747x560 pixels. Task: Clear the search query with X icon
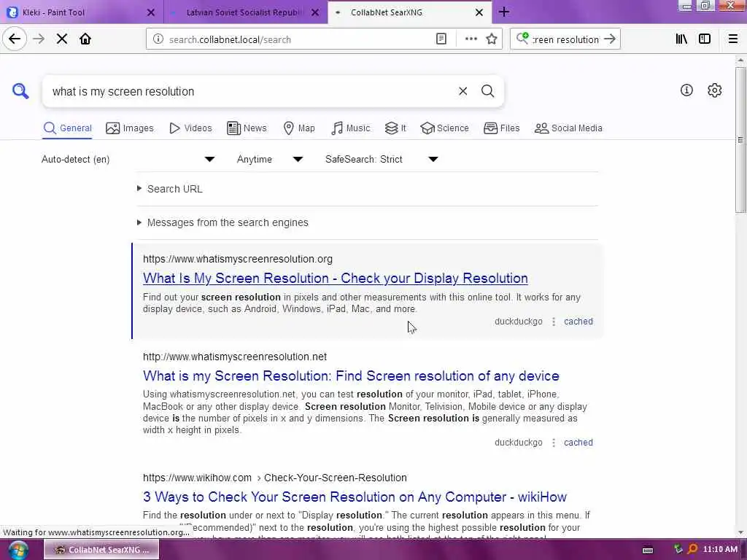click(462, 91)
